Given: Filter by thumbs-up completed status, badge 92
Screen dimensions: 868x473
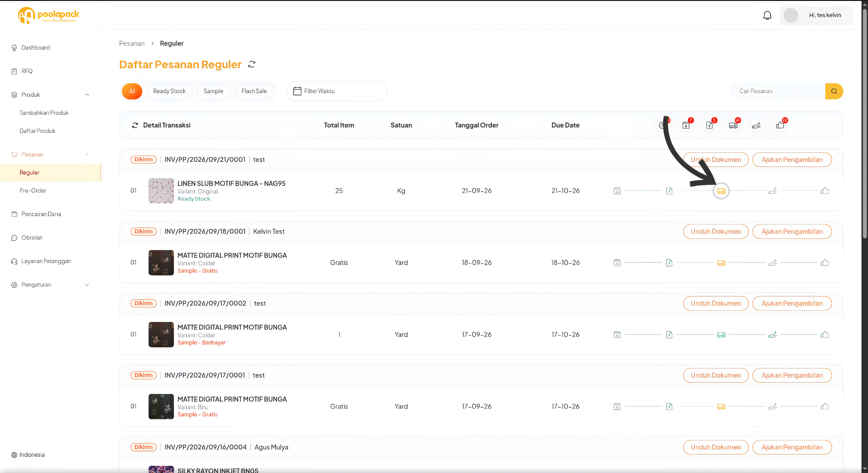Looking at the screenshot, I should click(x=780, y=125).
